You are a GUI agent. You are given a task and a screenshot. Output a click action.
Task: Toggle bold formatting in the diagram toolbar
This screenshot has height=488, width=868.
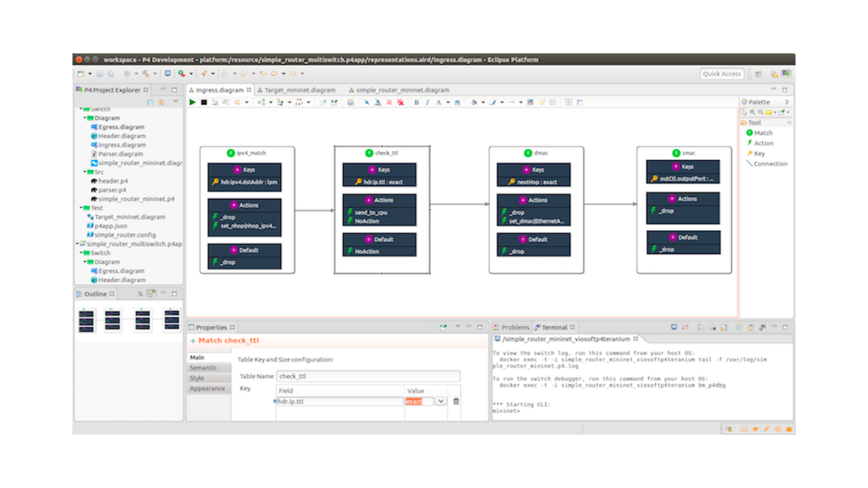click(x=416, y=103)
